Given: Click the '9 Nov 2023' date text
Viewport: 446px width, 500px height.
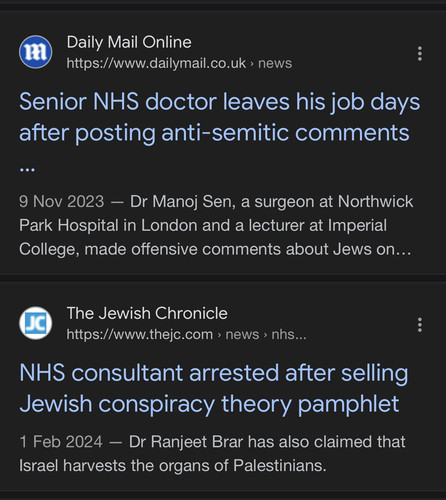Looking at the screenshot, I should [x=61, y=202].
